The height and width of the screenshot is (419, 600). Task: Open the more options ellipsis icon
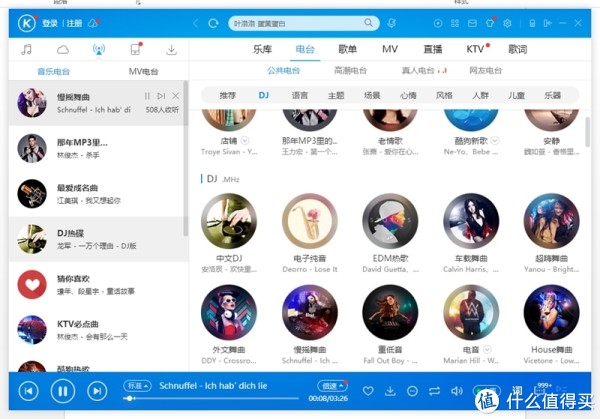coord(412,391)
